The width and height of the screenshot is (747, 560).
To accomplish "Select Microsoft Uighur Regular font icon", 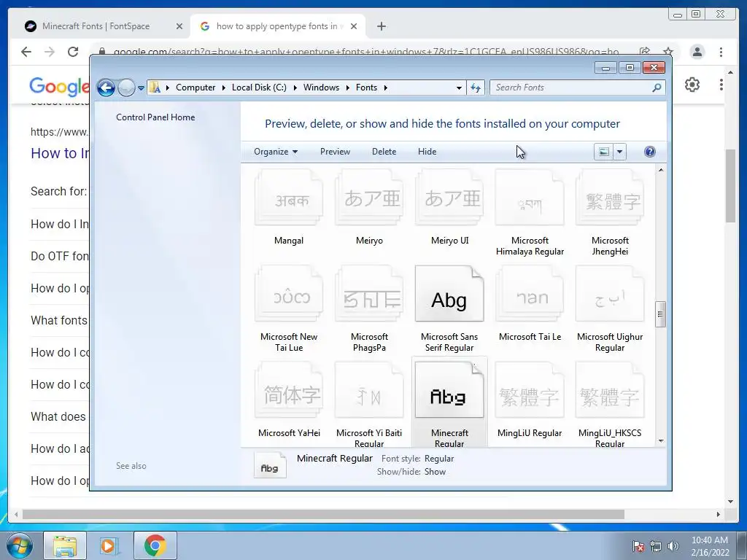I will [611, 294].
